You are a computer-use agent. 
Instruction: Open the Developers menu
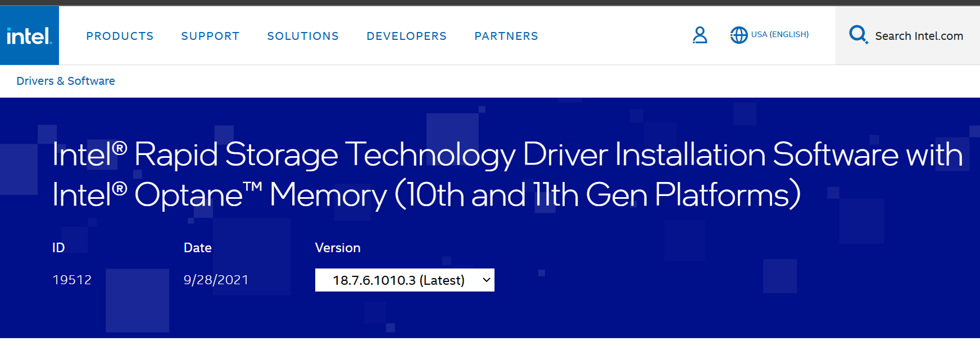pyautogui.click(x=406, y=36)
